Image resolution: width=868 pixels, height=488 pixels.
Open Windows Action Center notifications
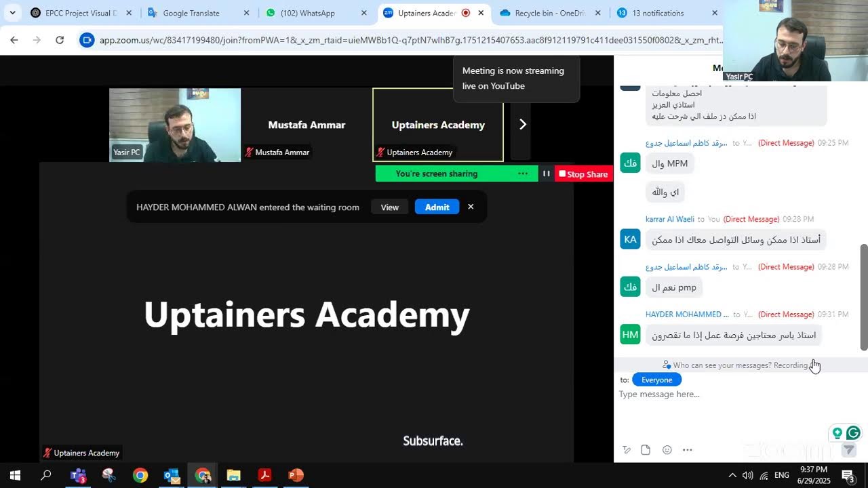tap(848, 475)
